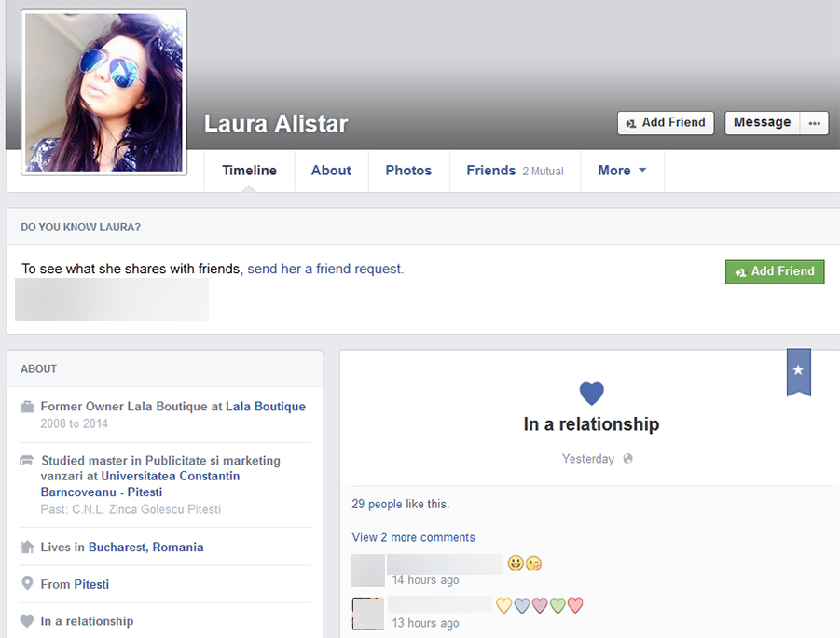Click the large blue heart life event icon

[x=591, y=394]
